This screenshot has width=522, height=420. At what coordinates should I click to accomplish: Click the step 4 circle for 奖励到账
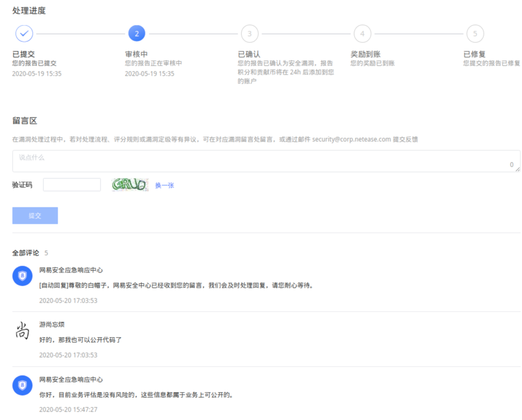point(362,33)
